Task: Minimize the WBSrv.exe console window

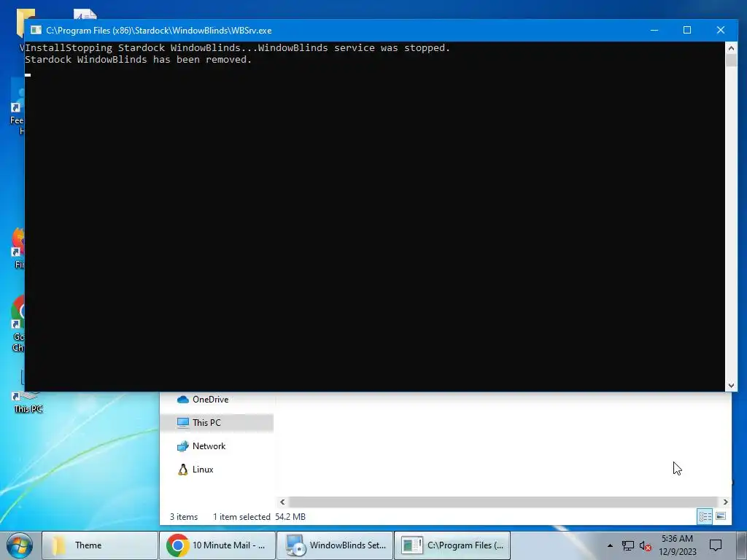Action: (x=654, y=30)
